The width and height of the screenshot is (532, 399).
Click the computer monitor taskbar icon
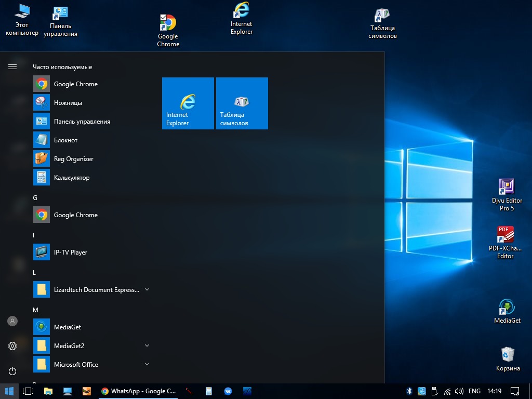tap(68, 391)
